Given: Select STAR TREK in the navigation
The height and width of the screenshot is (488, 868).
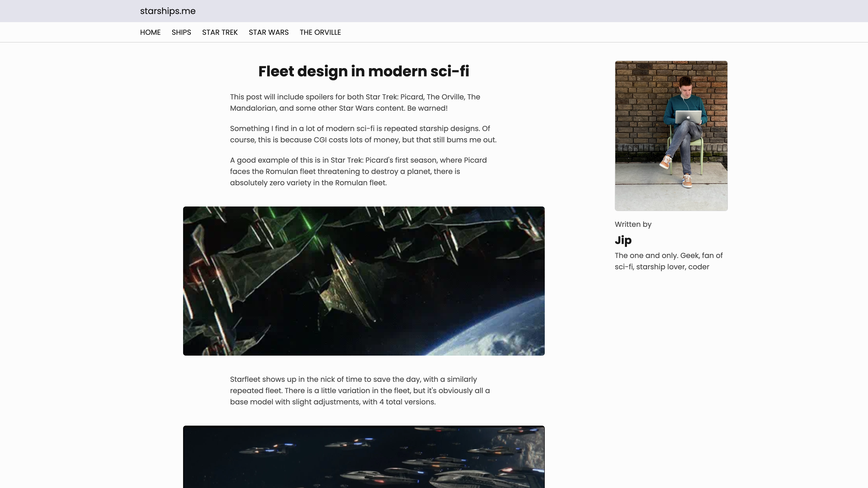Looking at the screenshot, I should 220,32.
